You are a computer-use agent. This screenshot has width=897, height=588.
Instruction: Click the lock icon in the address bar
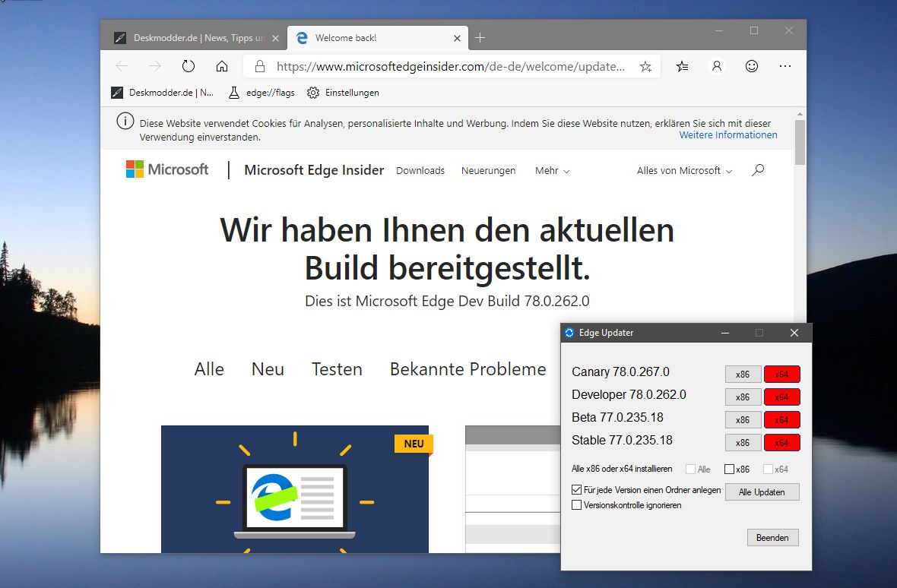coord(260,66)
